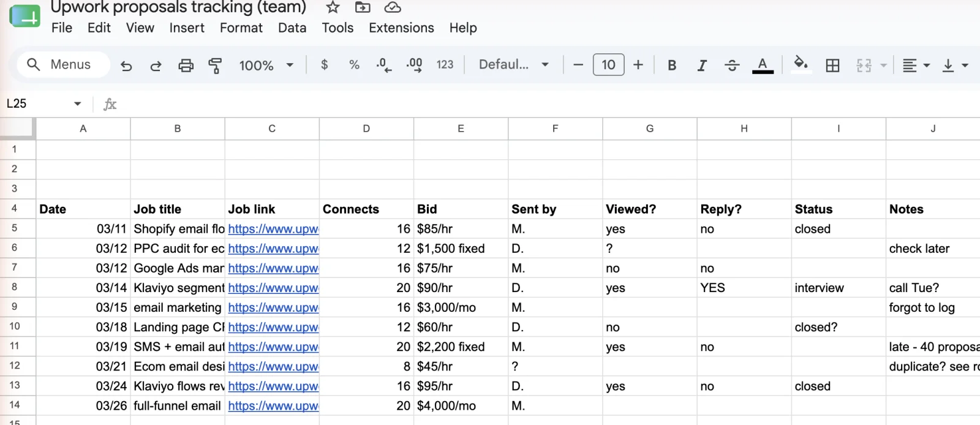Open more number formats (123)

445,65
